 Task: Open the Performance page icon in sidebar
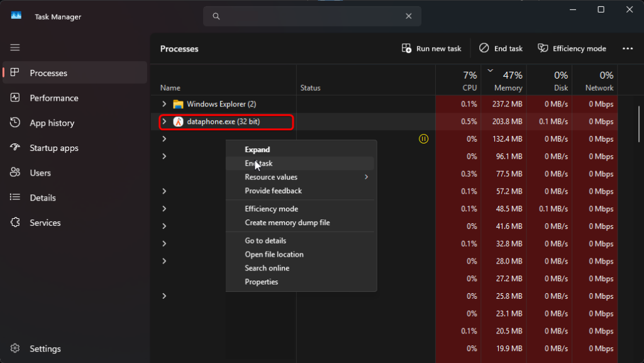click(x=15, y=98)
